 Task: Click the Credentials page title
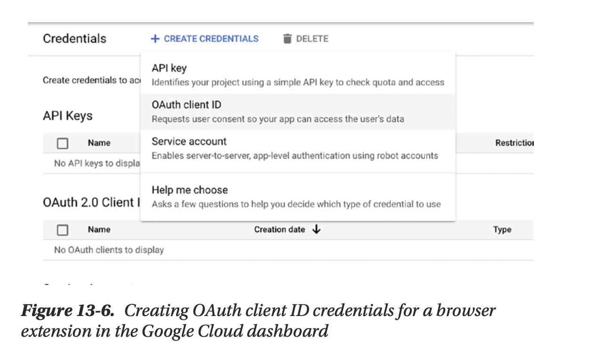tap(75, 39)
